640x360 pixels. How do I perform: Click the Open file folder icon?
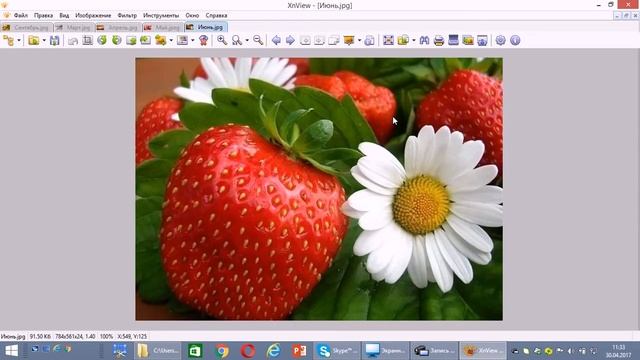pyautogui.click(x=34, y=40)
